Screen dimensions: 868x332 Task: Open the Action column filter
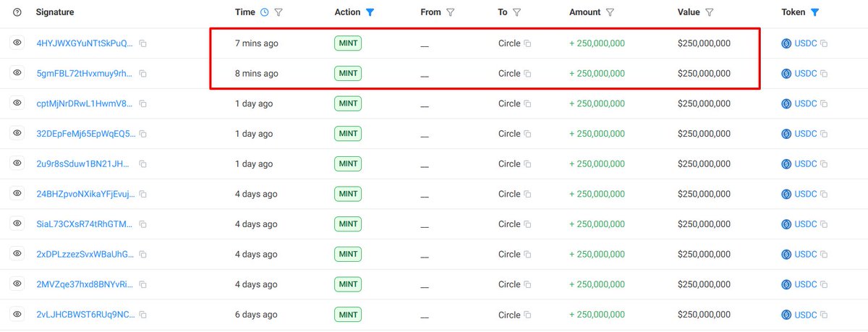coord(370,12)
